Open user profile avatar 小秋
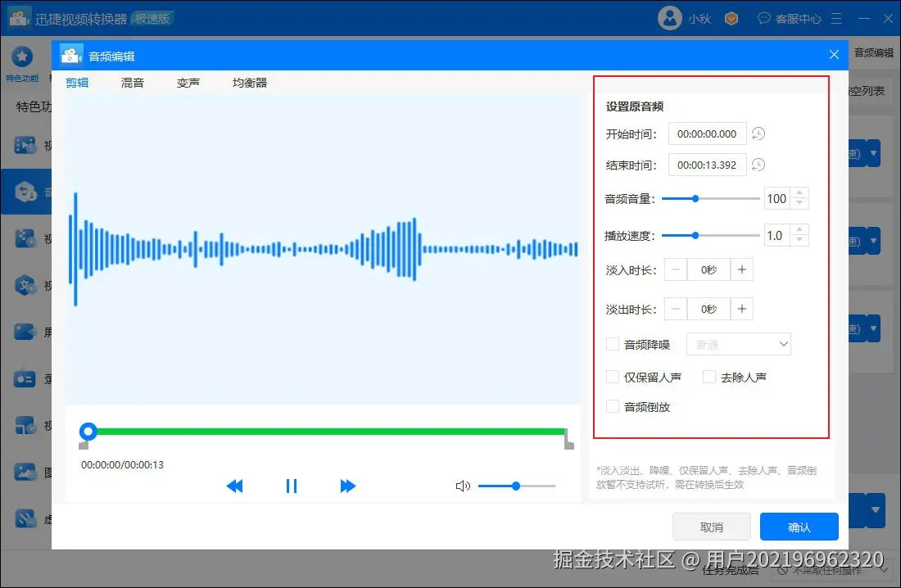The width and height of the screenshot is (901, 588). (669, 18)
